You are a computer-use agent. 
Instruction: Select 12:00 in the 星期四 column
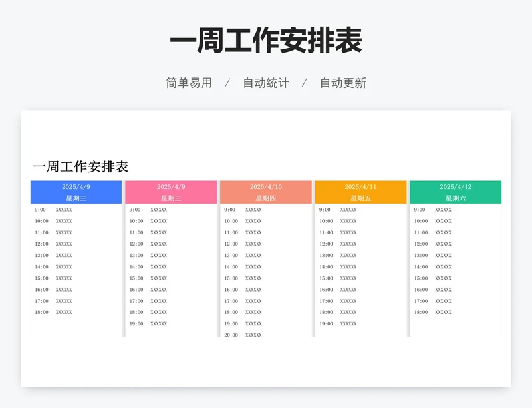point(231,244)
